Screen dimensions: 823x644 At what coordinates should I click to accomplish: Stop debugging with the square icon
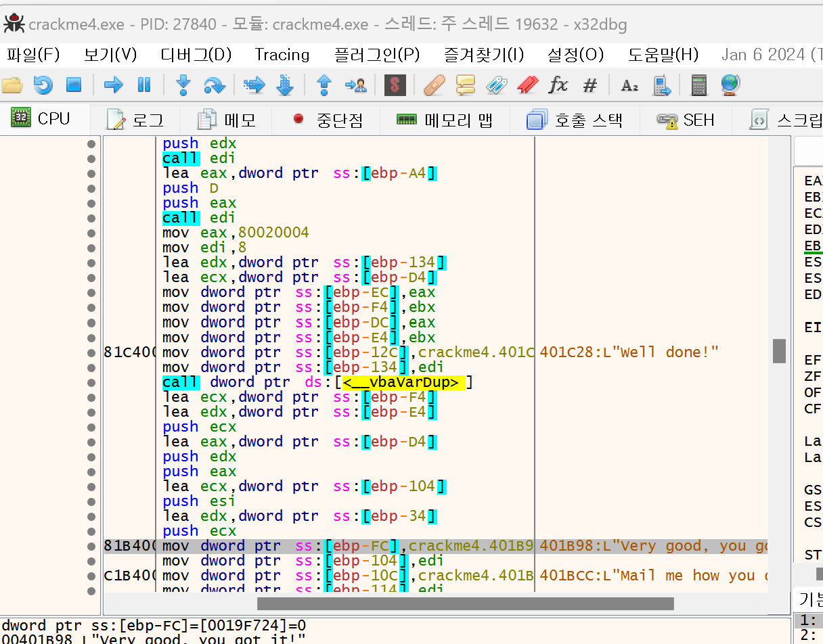tap(74, 85)
